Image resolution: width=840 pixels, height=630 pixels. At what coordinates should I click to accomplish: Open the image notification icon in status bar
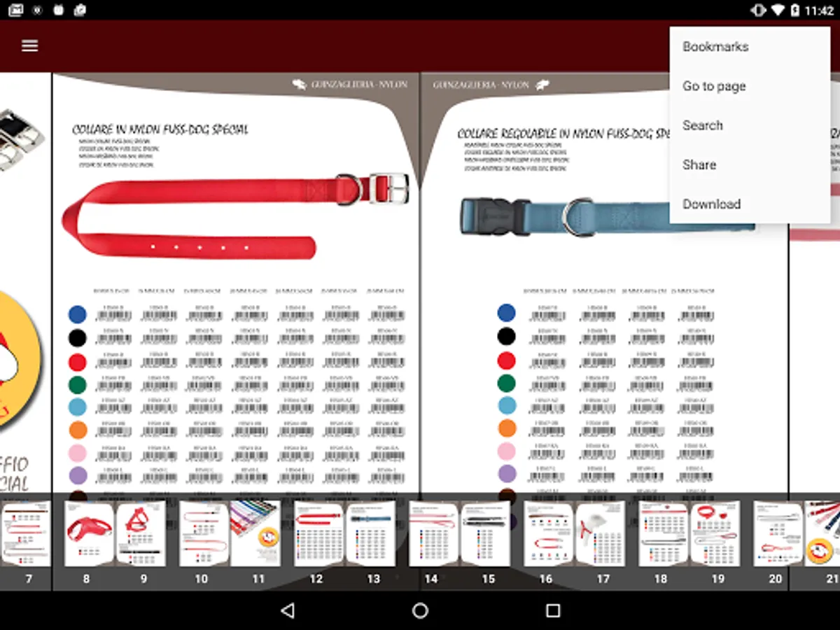pyautogui.click(x=15, y=10)
